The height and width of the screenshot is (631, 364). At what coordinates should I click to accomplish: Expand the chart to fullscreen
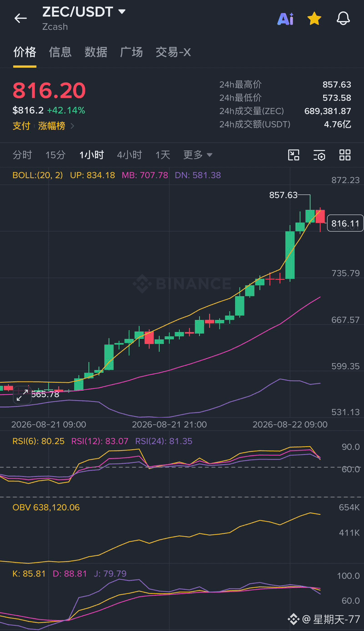click(22, 395)
